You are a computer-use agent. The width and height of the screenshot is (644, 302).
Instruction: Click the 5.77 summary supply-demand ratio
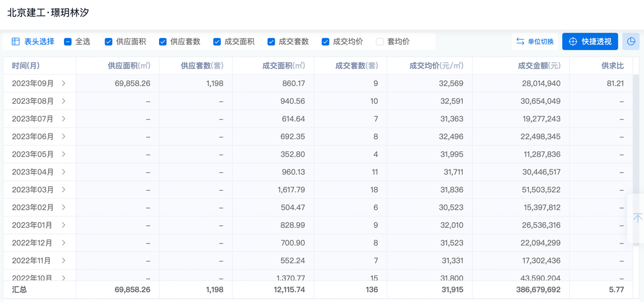(617, 290)
